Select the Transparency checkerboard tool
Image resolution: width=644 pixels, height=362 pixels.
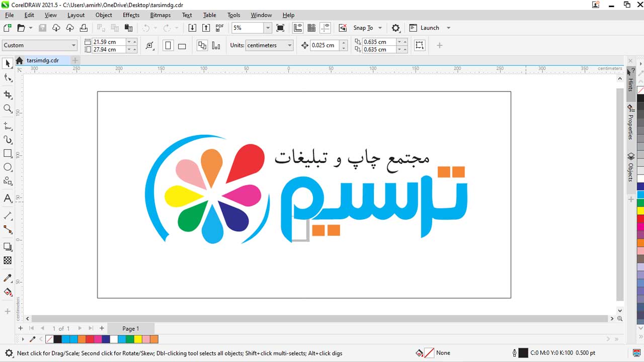8,260
